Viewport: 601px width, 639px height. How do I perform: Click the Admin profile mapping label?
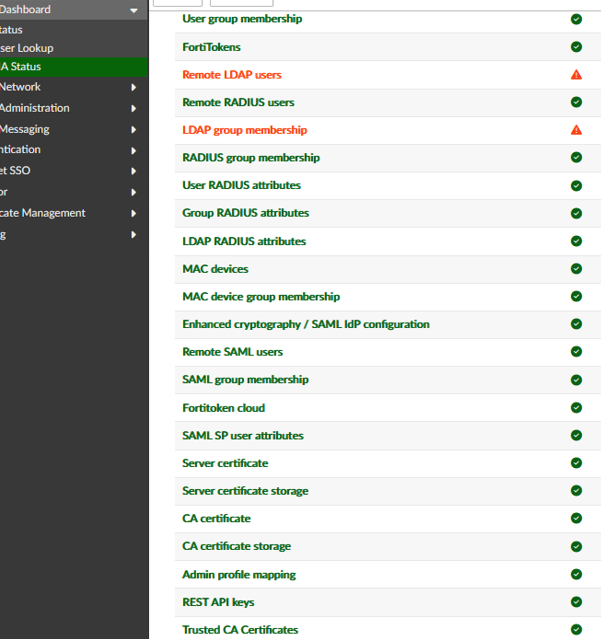pyautogui.click(x=239, y=575)
